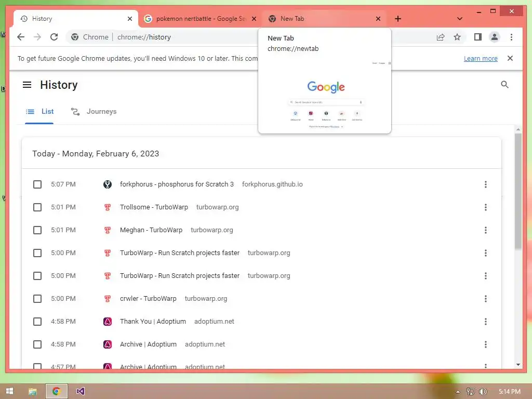The height and width of the screenshot is (399, 532).
Task: Click the Thank You Adoptium favicon
Action: coord(107,322)
